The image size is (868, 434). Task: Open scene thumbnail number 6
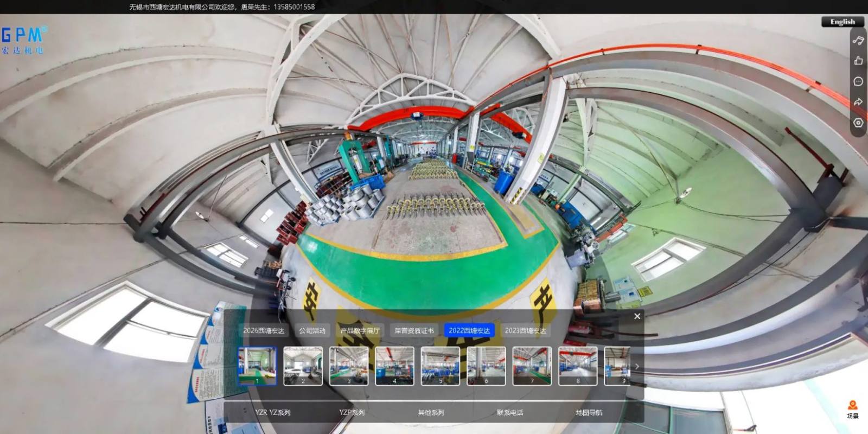pos(486,366)
